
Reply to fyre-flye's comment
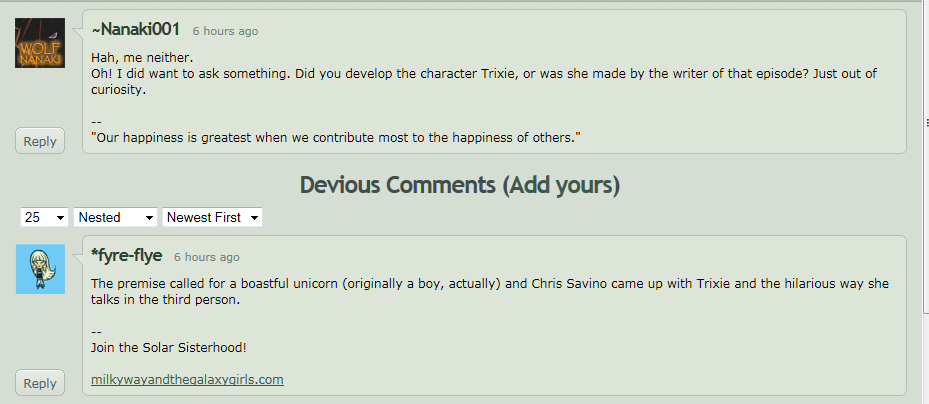[40, 383]
